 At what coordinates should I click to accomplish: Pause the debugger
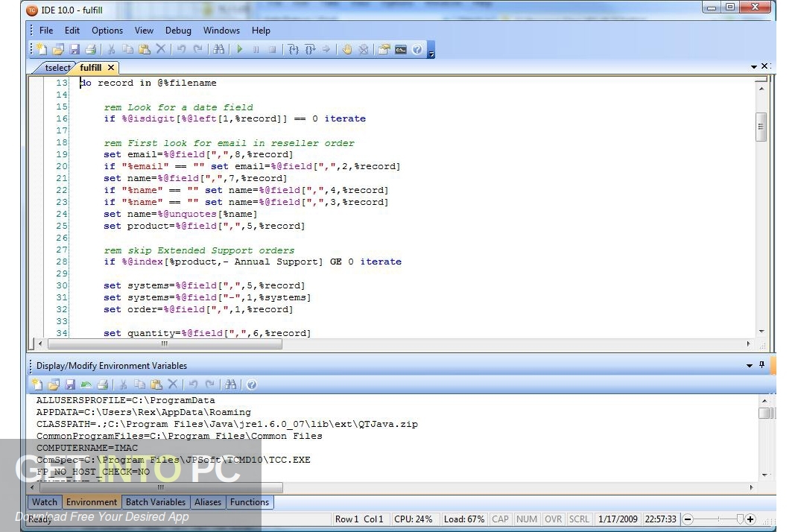[x=256, y=49]
